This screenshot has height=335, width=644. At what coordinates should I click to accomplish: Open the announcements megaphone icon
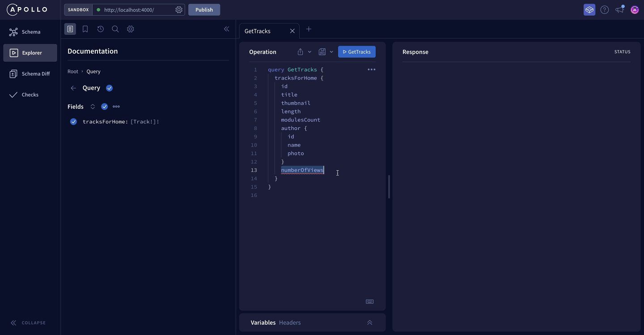[x=620, y=10]
